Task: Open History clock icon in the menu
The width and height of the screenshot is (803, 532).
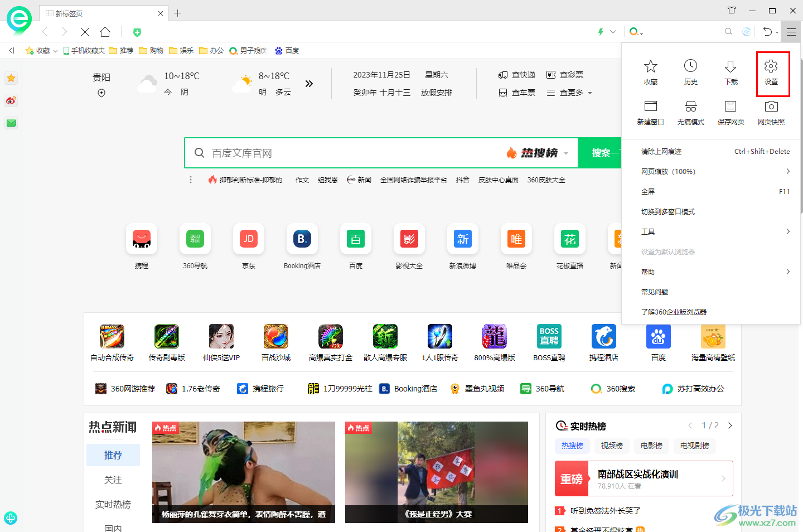Action: [x=691, y=73]
